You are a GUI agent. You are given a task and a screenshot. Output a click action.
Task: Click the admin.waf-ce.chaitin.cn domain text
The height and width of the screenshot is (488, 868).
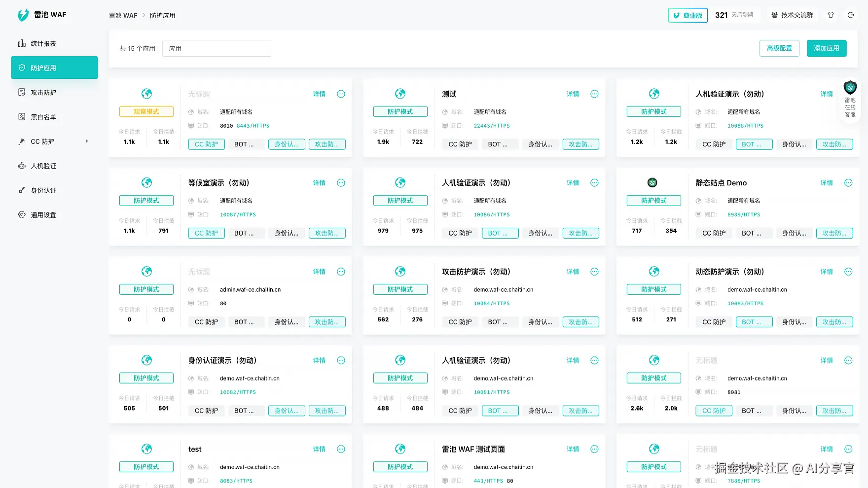(251, 290)
